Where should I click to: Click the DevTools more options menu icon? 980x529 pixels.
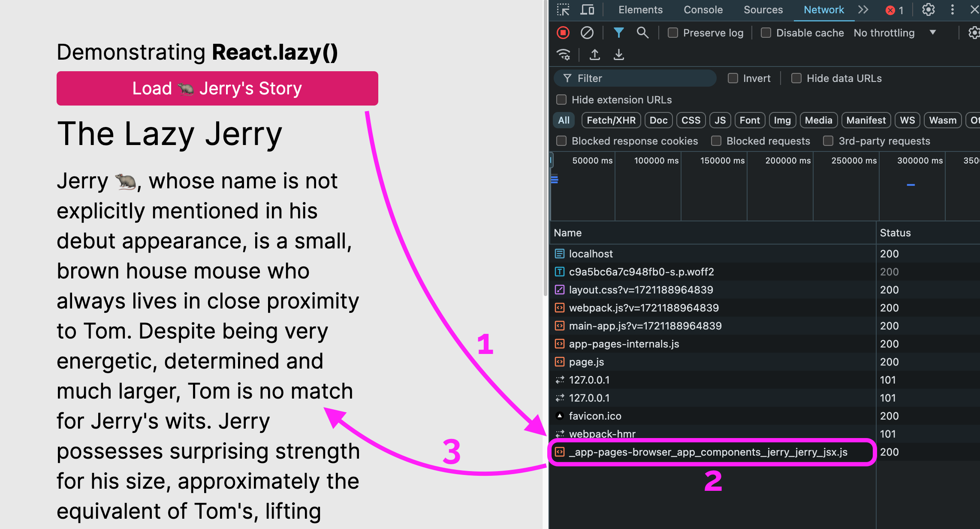(x=953, y=10)
